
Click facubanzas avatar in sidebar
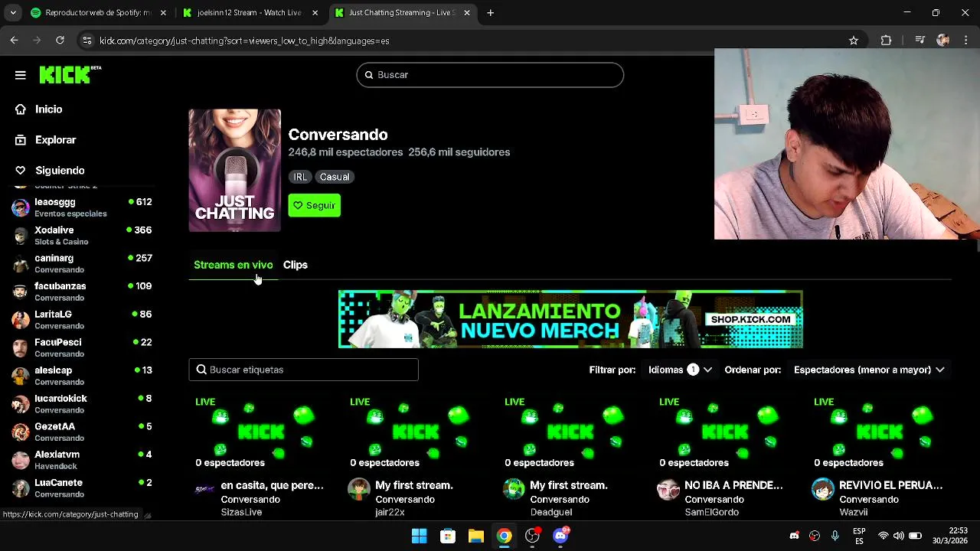click(x=21, y=292)
